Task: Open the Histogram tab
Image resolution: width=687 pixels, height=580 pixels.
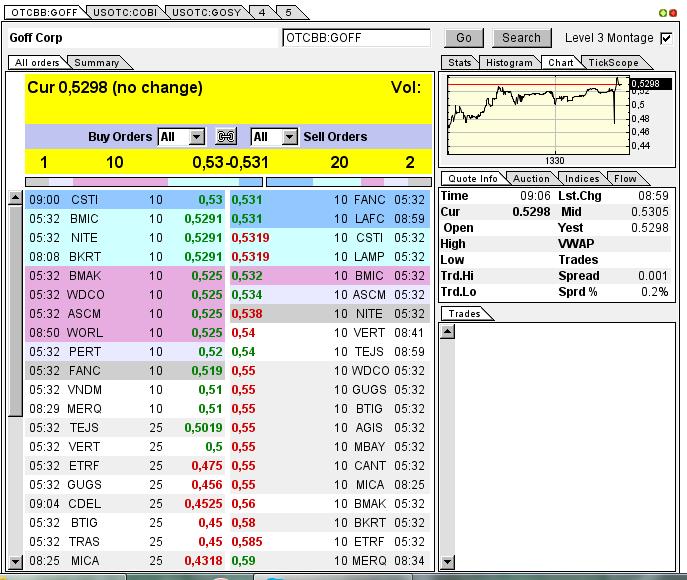Action: tap(509, 63)
